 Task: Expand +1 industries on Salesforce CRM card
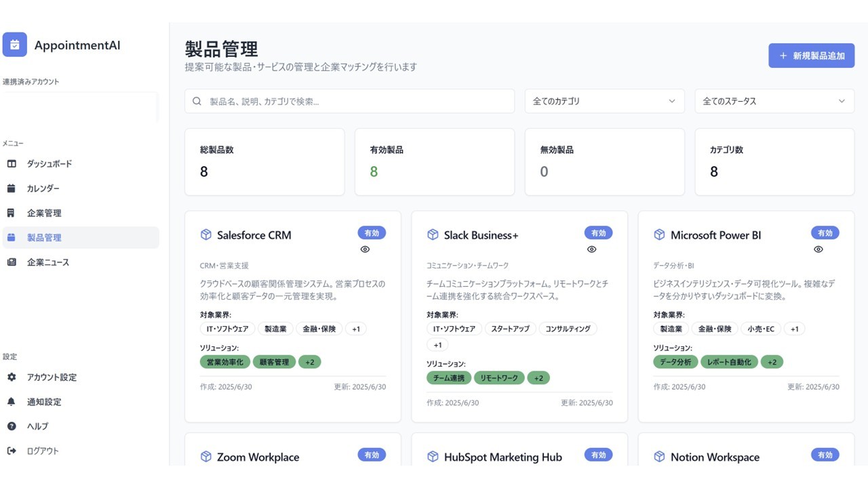click(356, 329)
